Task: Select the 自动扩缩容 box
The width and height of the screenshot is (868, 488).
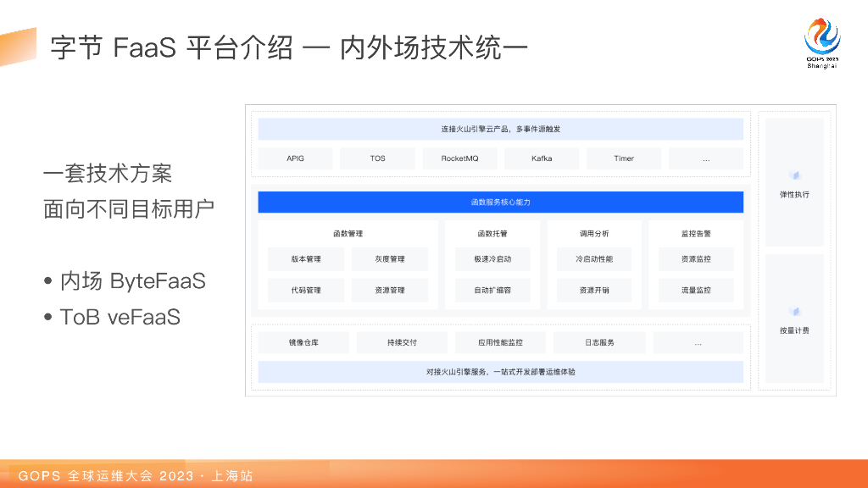Action: click(492, 290)
